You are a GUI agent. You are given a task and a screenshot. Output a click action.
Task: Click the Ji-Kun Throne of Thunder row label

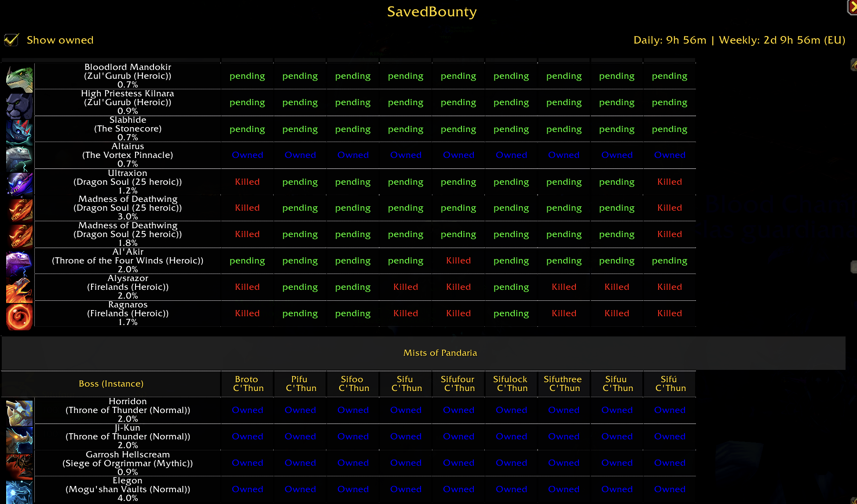[x=128, y=436]
